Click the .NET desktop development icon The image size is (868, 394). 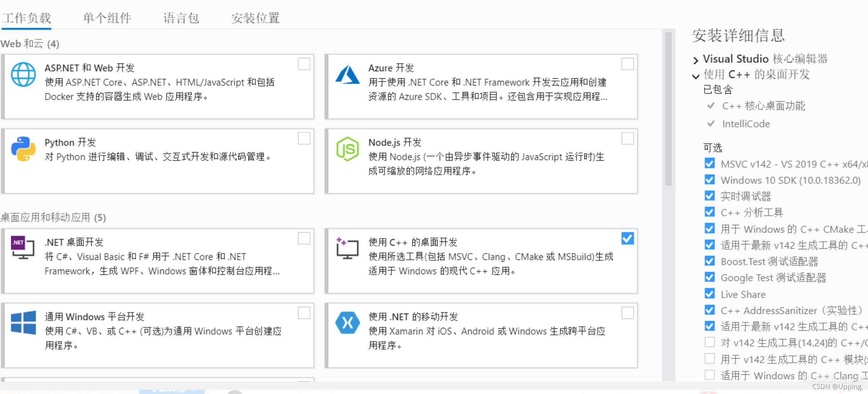coord(23,247)
